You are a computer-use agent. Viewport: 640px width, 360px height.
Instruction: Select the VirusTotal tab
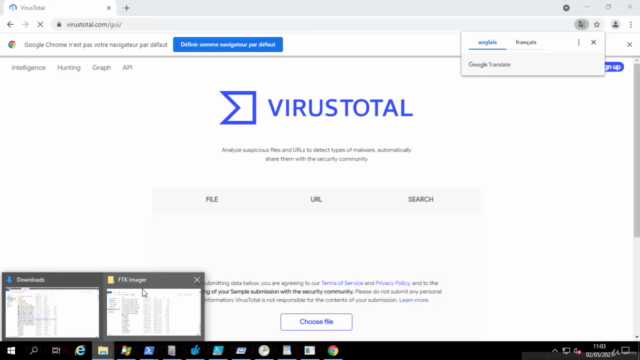coord(59,8)
